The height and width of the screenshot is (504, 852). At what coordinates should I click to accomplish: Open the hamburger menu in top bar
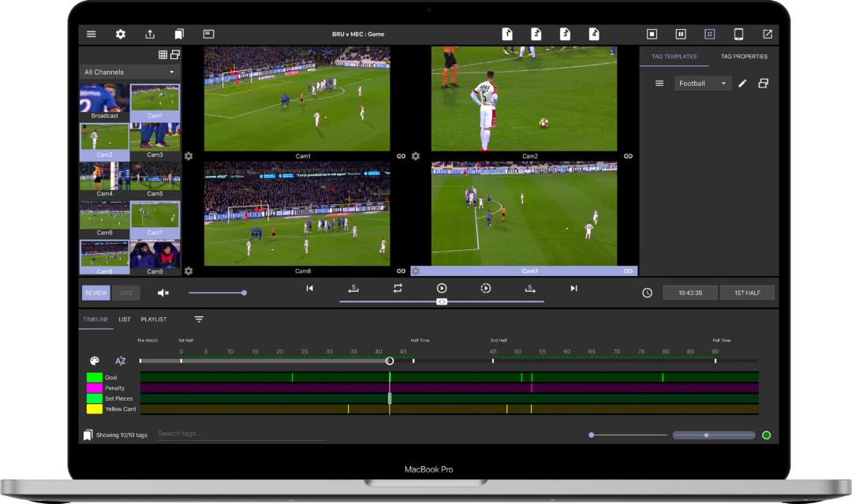pos(92,35)
